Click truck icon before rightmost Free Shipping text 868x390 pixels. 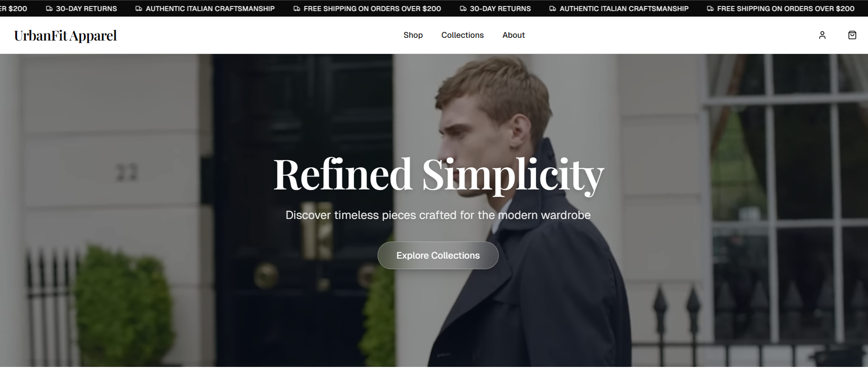pos(710,9)
